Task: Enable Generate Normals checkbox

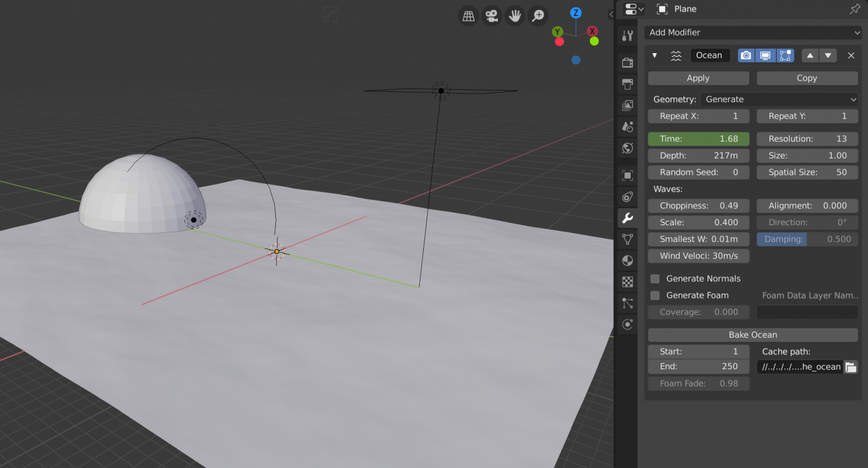Action: (x=655, y=279)
